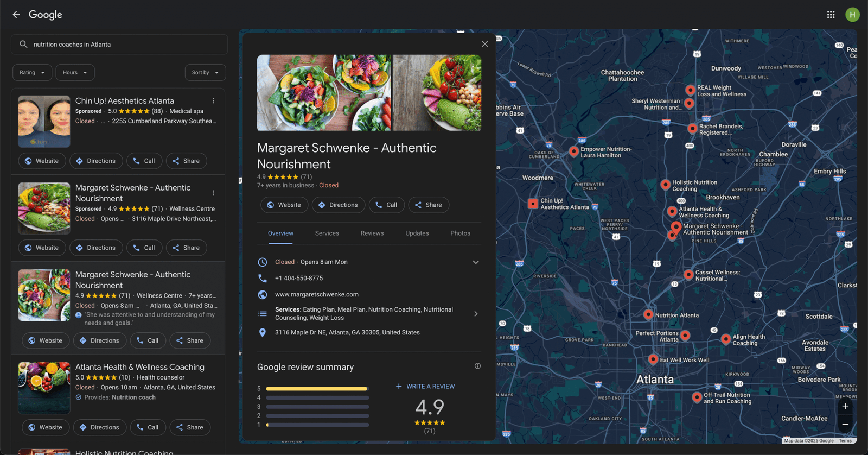
Task: Click the 4-star rating bar
Action: click(317, 398)
